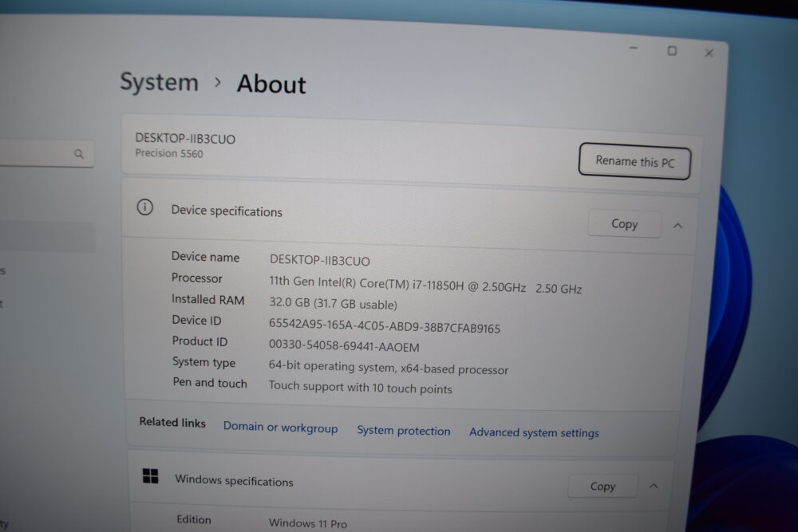Click the Edition label
Image resolution: width=798 pixels, height=532 pixels.
click(193, 519)
